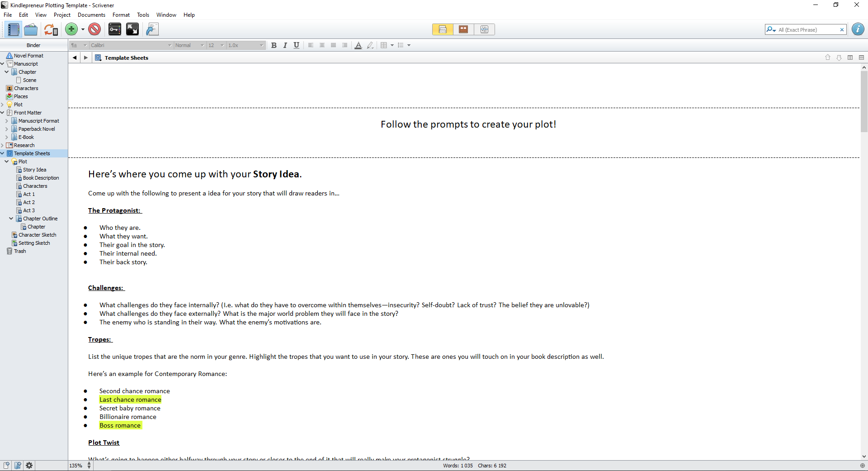Create a new document with green plus button
868x471 pixels.
point(71,29)
